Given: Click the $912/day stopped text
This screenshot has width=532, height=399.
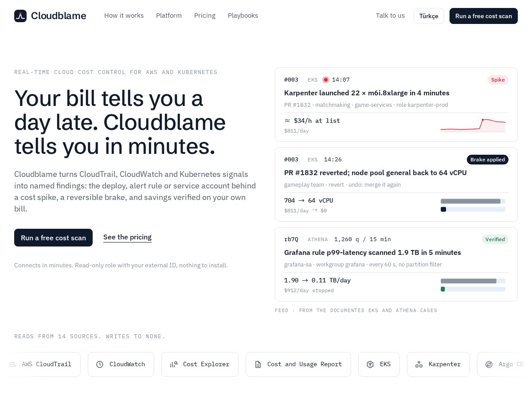Looking at the screenshot, I should pyautogui.click(x=309, y=290).
